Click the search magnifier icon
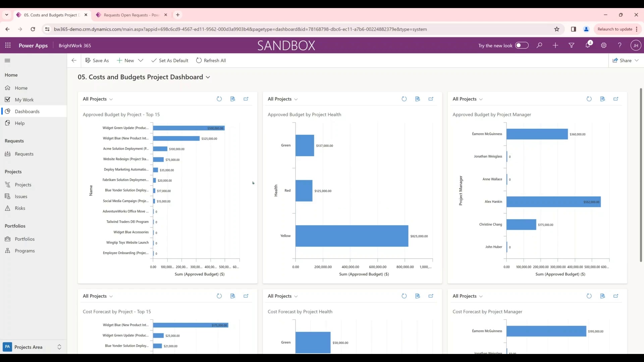 (539, 45)
